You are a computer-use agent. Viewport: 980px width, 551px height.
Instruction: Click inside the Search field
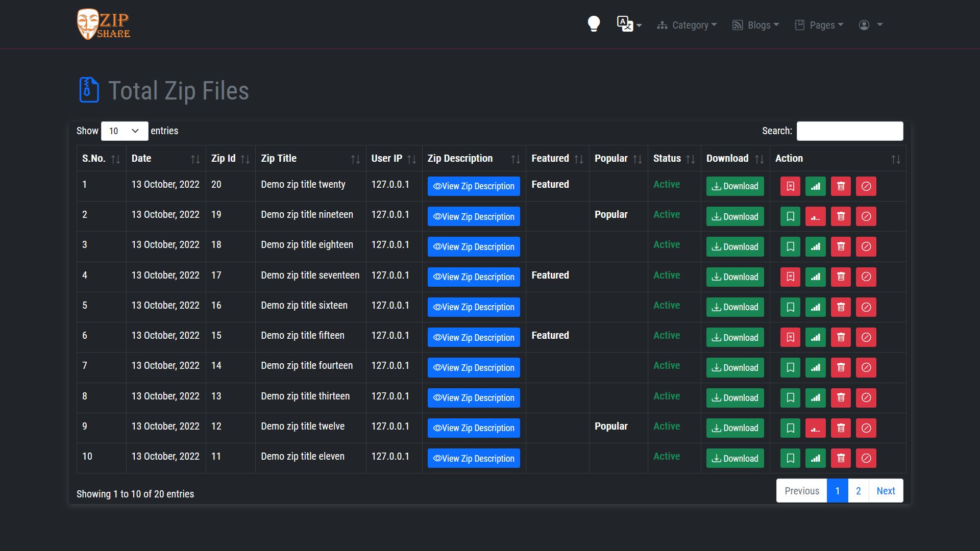click(x=849, y=131)
